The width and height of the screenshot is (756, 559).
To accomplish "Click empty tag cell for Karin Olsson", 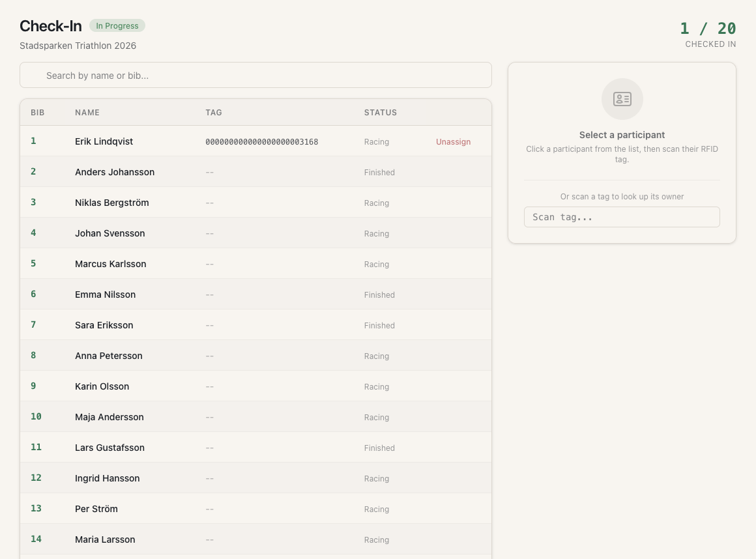I will click(210, 386).
